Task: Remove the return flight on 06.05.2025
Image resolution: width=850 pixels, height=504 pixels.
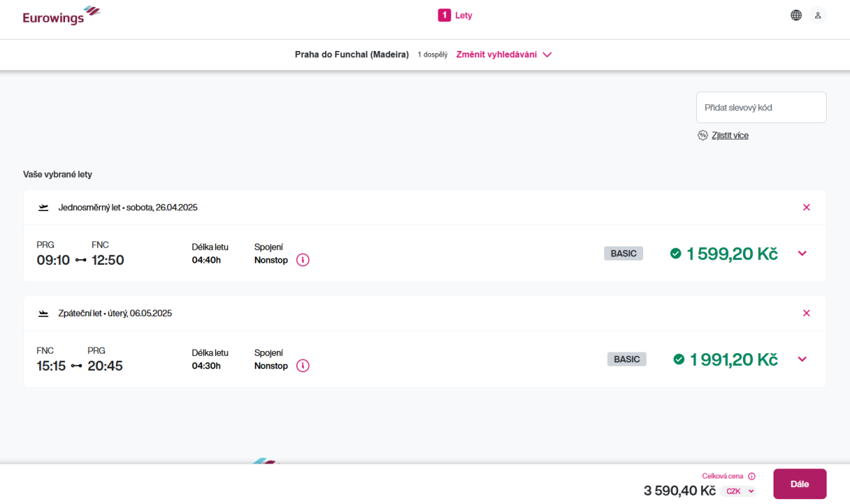Action: (x=806, y=313)
